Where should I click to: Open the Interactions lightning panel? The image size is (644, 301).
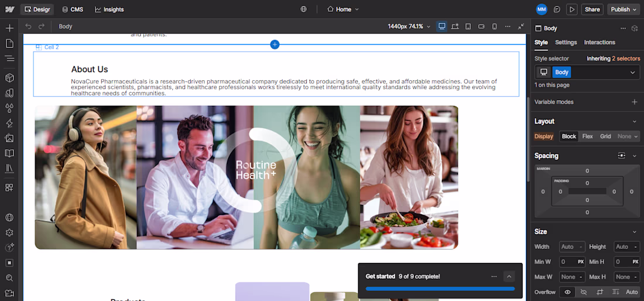click(9, 123)
